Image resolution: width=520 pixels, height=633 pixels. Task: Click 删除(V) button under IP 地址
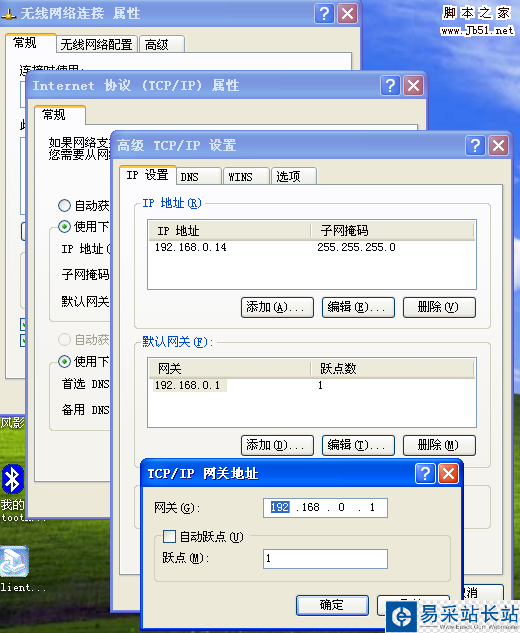pyautogui.click(x=439, y=307)
